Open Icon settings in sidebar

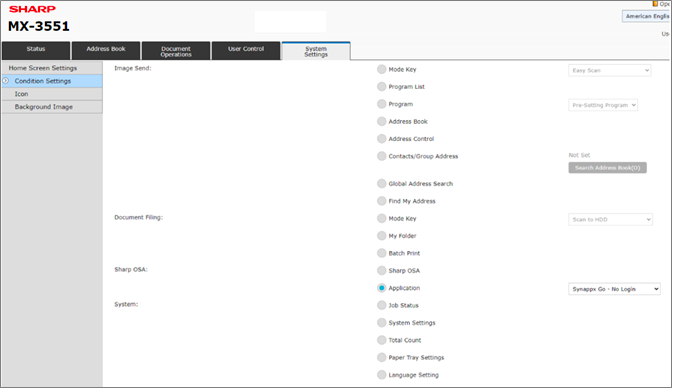click(x=52, y=94)
